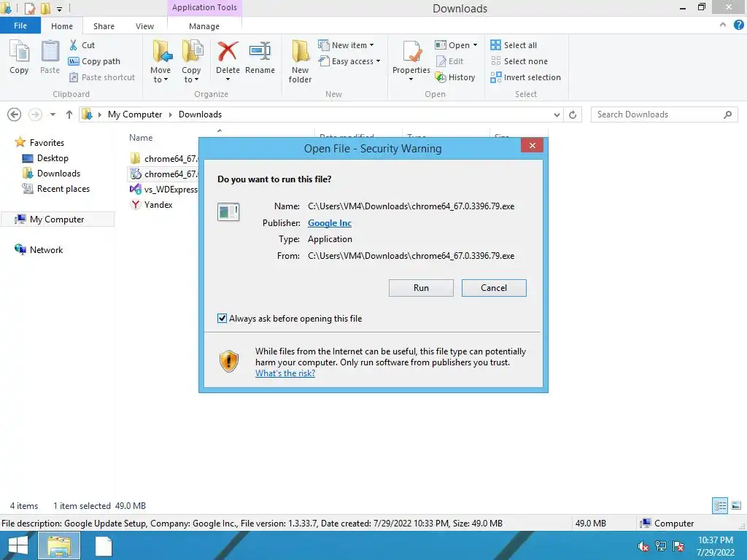Screen dimensions: 747x560
Task: Switch to Details view icon in status bar
Action: [720, 506]
